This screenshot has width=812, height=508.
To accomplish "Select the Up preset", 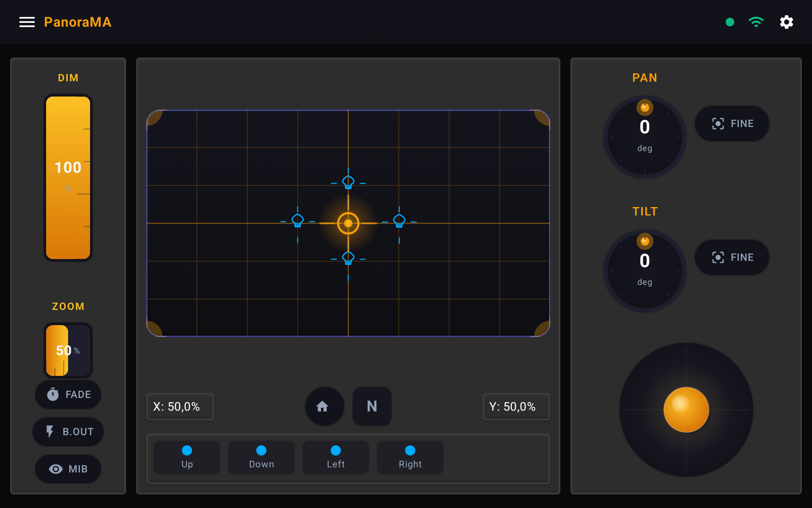I will pos(187,458).
